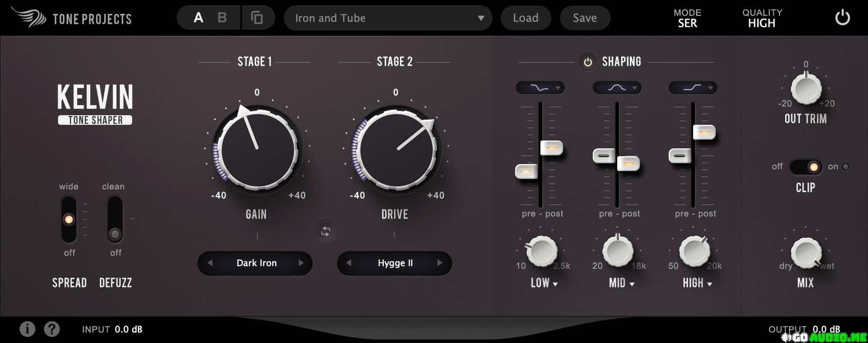
Task: Toggle the CLIP on/off switch
Action: tap(806, 167)
